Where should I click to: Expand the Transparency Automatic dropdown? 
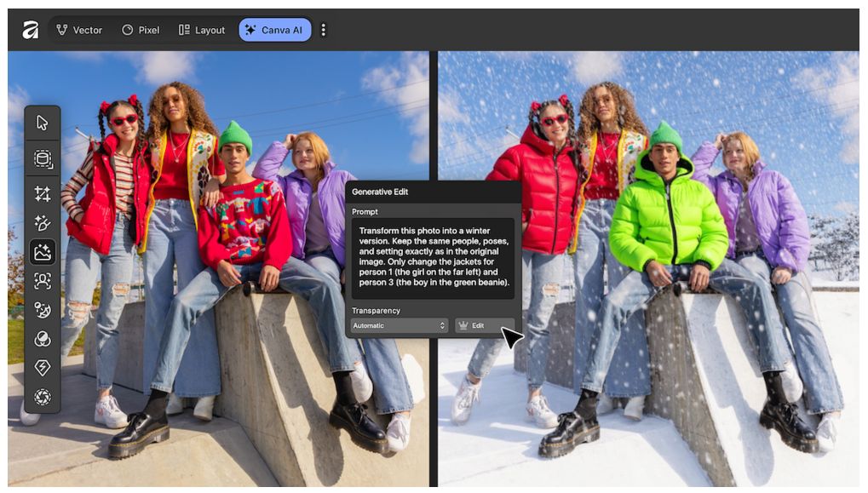coord(400,326)
